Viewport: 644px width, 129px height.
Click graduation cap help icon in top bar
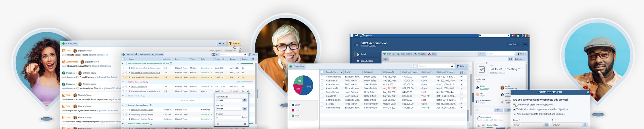click(x=523, y=36)
